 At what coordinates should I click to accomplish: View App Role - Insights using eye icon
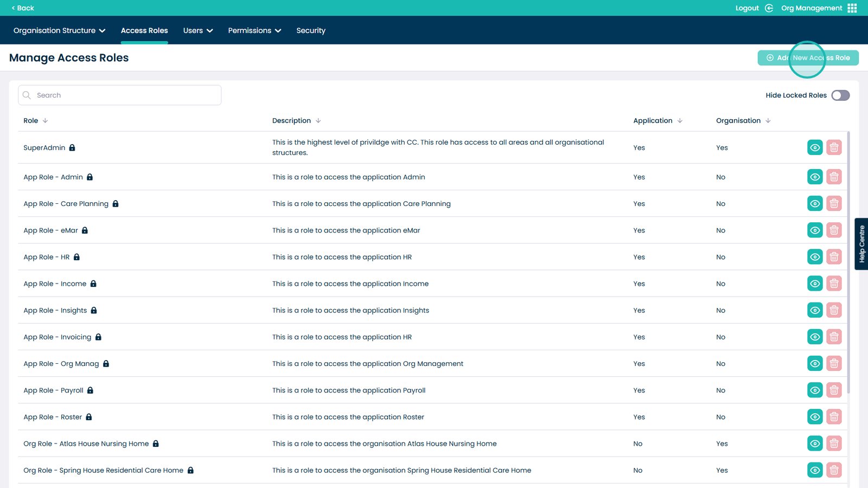click(815, 311)
